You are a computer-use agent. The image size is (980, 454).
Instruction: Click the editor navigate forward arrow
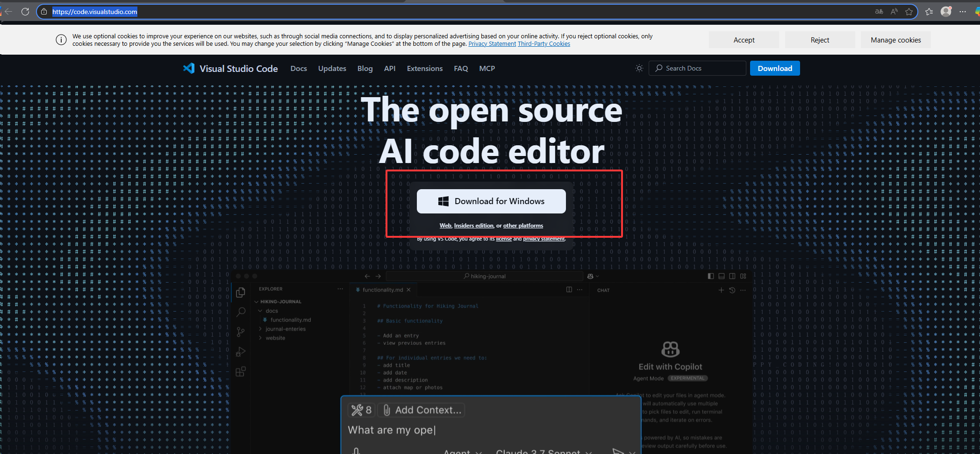click(x=378, y=277)
